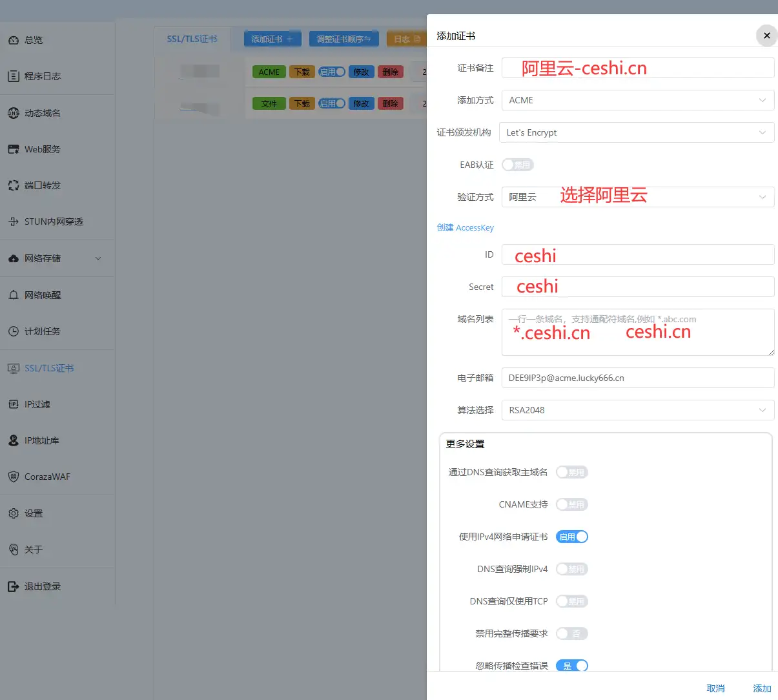This screenshot has height=700, width=778.
Task: Select 动态域名 in the sidebar
Action: (39, 112)
